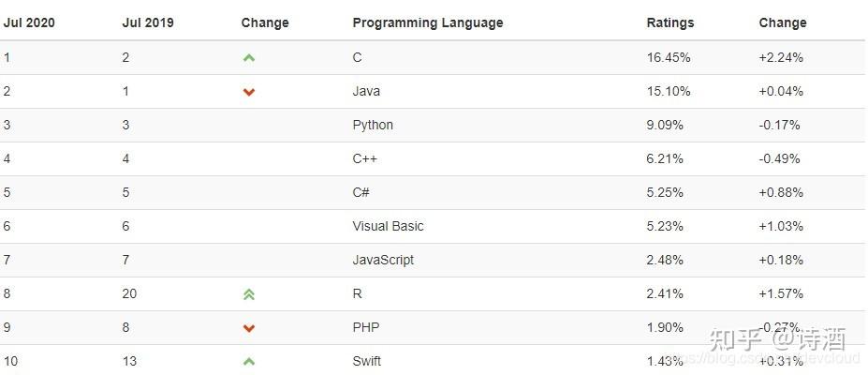Click the 16.45% rating for C
868x375 pixels.
click(x=669, y=57)
